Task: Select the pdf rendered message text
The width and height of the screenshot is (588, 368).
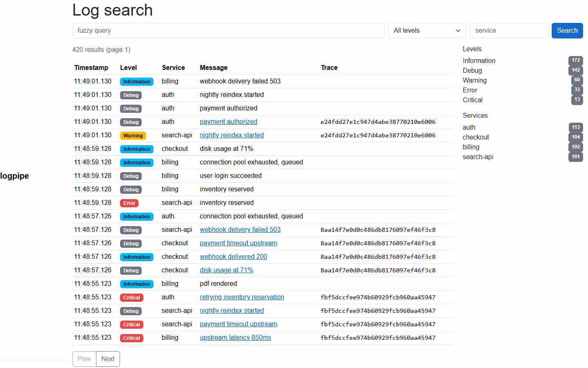Action: point(218,284)
